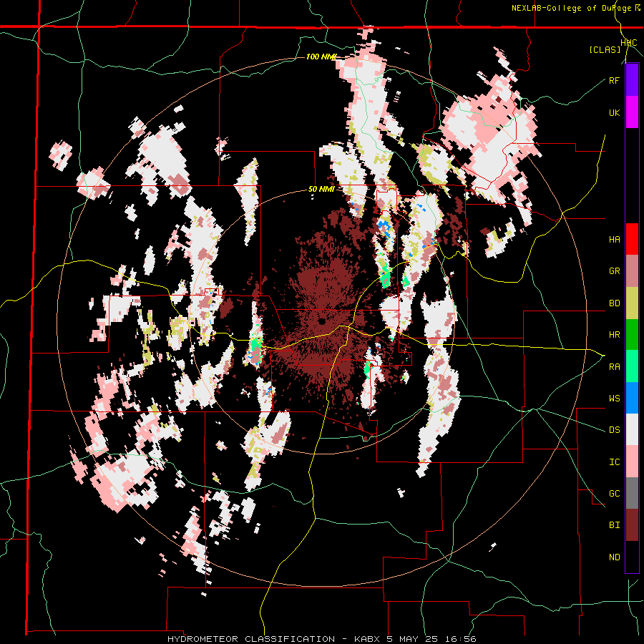Click the RA light green swatch
This screenshot has height=644, width=644.
(632, 366)
